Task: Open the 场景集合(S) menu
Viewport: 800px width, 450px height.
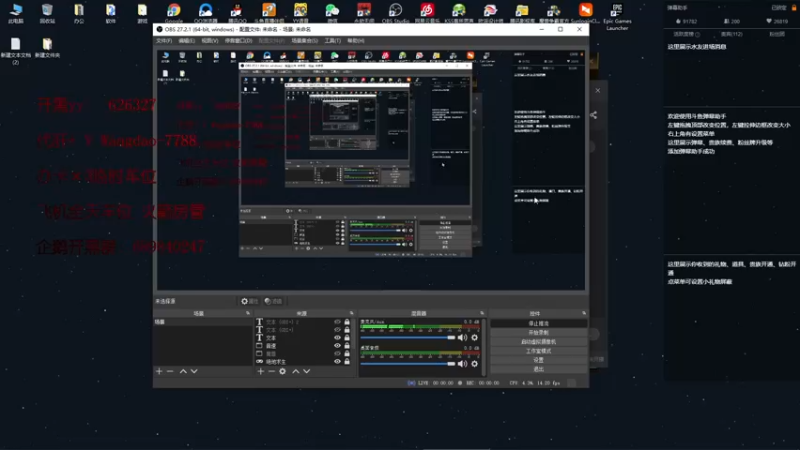Action: pos(305,41)
